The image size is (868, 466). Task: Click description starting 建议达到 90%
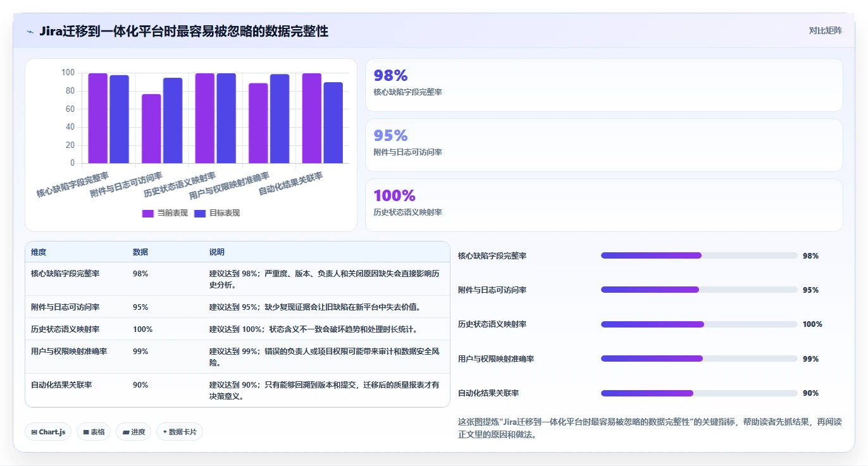pyautogui.click(x=325, y=390)
